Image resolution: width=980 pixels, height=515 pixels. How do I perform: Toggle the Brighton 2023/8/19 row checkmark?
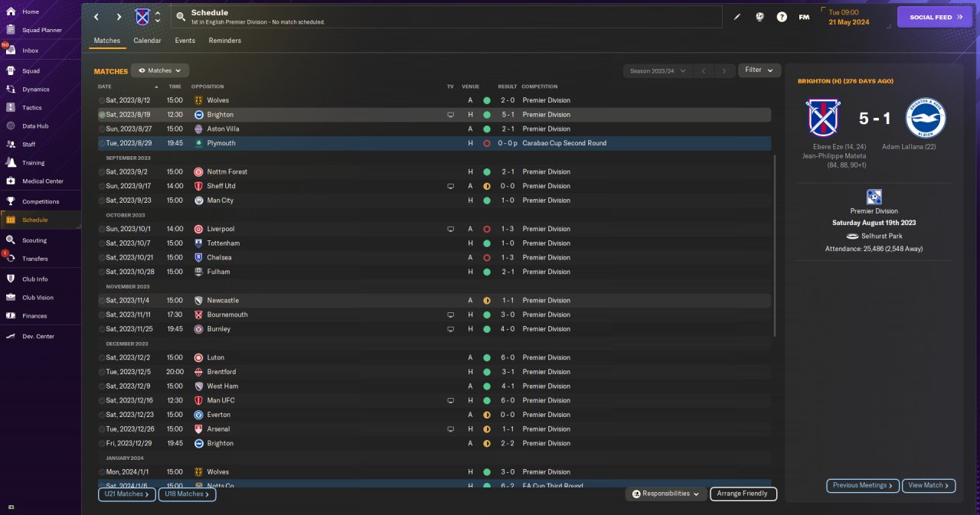pyautogui.click(x=102, y=115)
